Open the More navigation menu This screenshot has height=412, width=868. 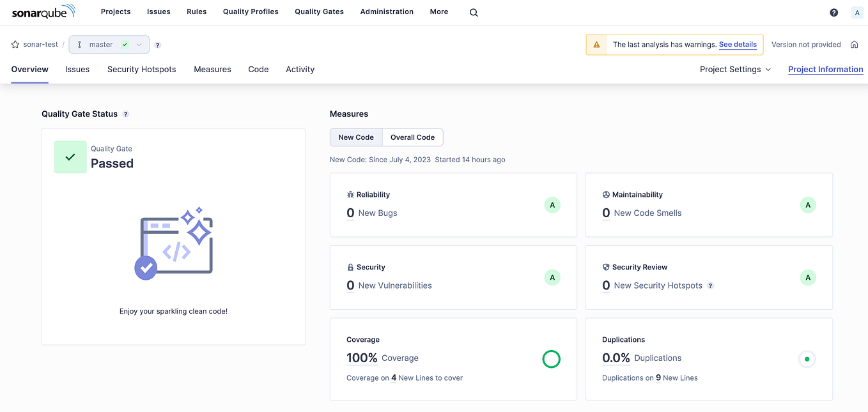(x=439, y=11)
